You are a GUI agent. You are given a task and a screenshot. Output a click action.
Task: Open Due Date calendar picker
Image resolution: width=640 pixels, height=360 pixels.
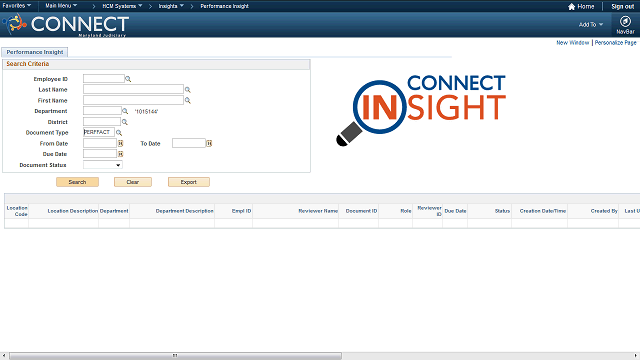click(120, 154)
